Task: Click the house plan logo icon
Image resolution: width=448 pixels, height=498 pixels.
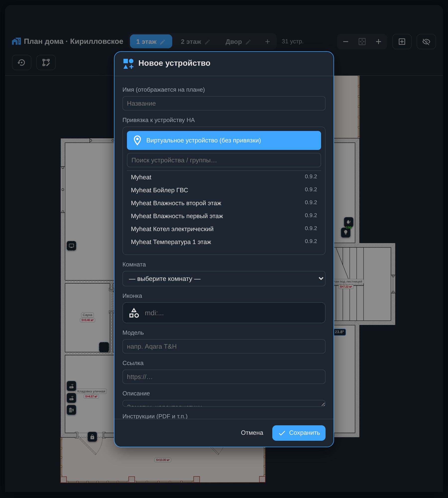Action: click(x=16, y=41)
